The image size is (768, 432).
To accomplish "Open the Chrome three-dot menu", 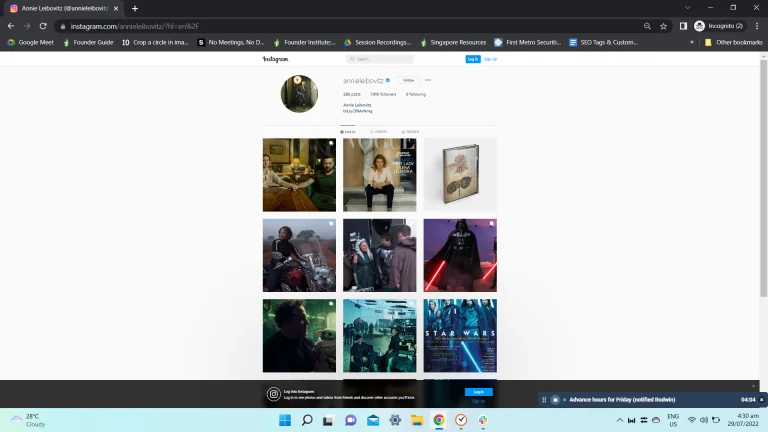I will (x=756, y=26).
